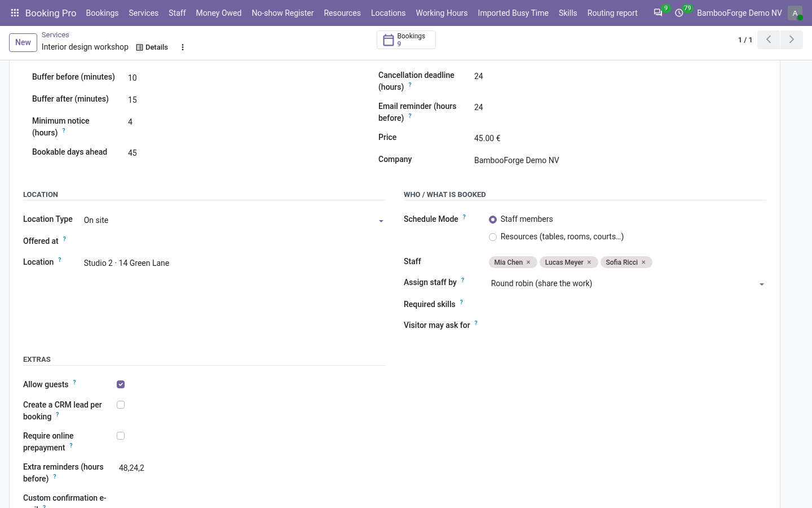
Task: Open the Bookings menu
Action: pyautogui.click(x=102, y=13)
